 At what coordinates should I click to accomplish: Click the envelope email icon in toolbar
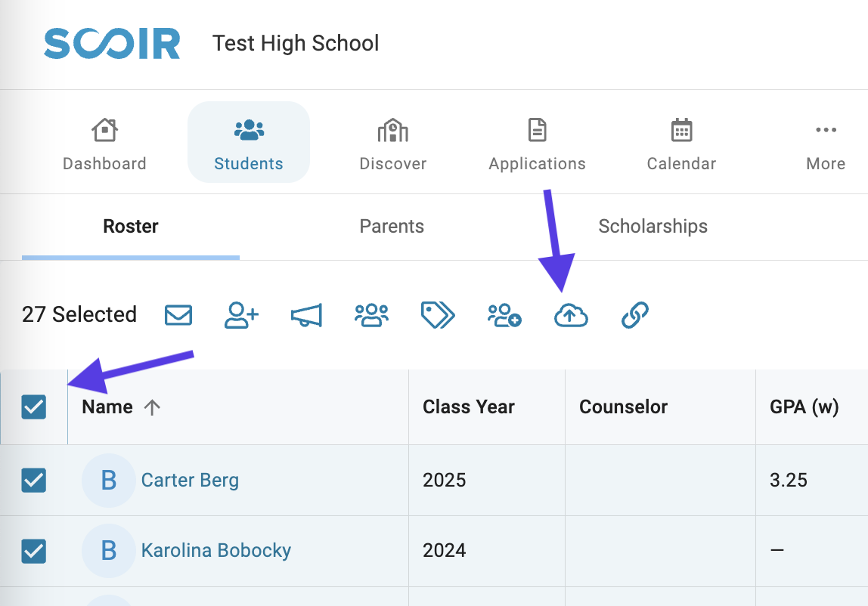(178, 315)
